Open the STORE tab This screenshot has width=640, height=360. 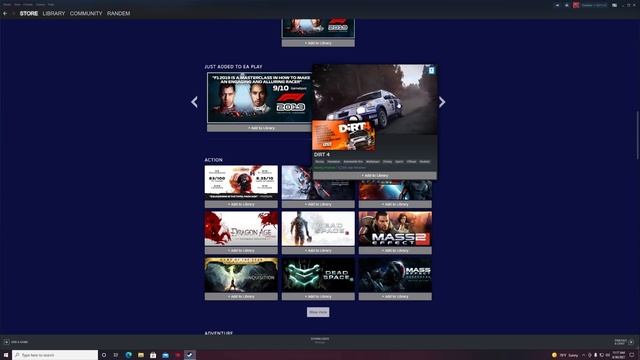pyautogui.click(x=29, y=13)
